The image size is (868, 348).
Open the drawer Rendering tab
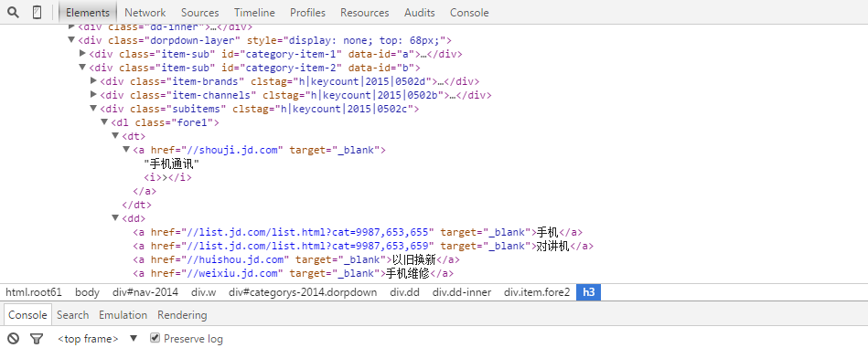[x=182, y=315]
